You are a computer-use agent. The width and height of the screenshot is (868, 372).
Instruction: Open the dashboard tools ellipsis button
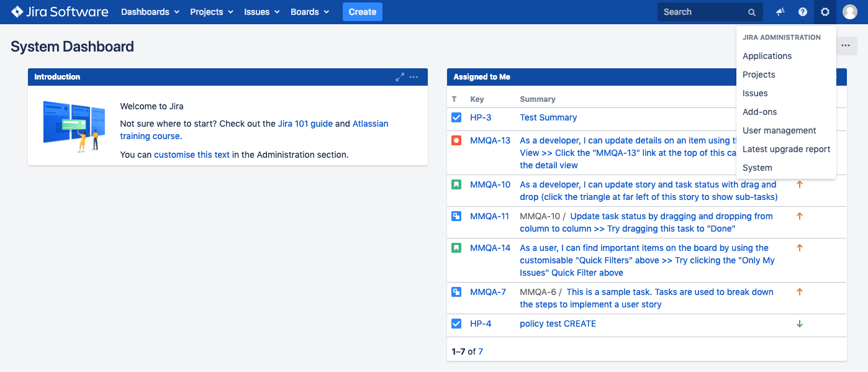click(x=846, y=45)
